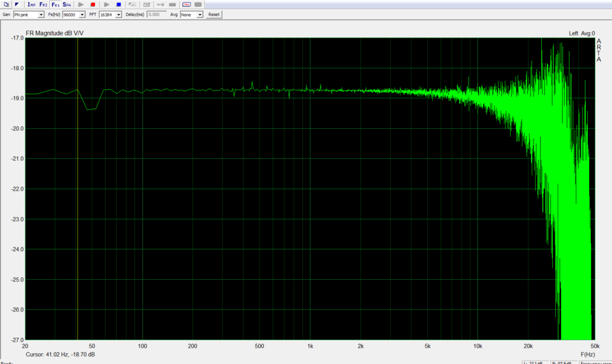Screen dimensions: 612x364
Task: Stop recording with the red square
Action: point(93,4)
